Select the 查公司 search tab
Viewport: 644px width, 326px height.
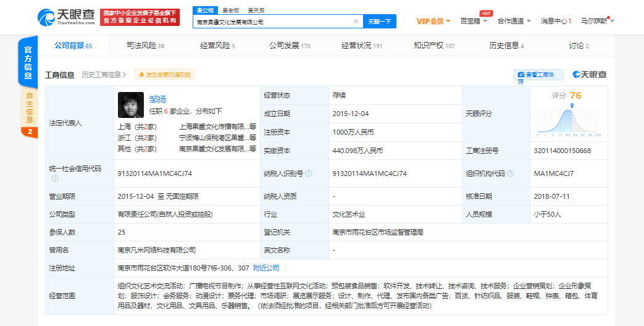click(205, 10)
